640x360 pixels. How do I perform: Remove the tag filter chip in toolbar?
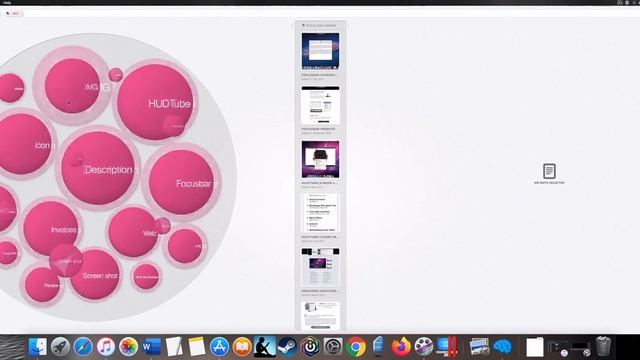pyautogui.click(x=13, y=13)
